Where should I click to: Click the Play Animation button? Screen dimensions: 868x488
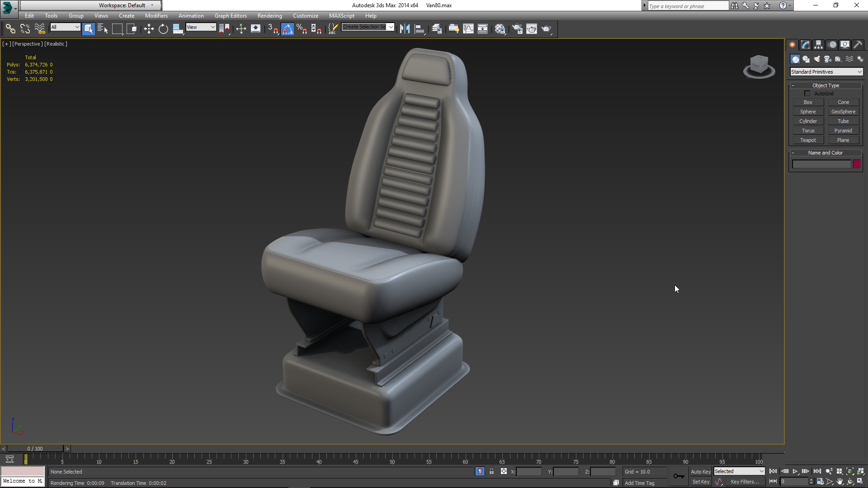coord(795,471)
